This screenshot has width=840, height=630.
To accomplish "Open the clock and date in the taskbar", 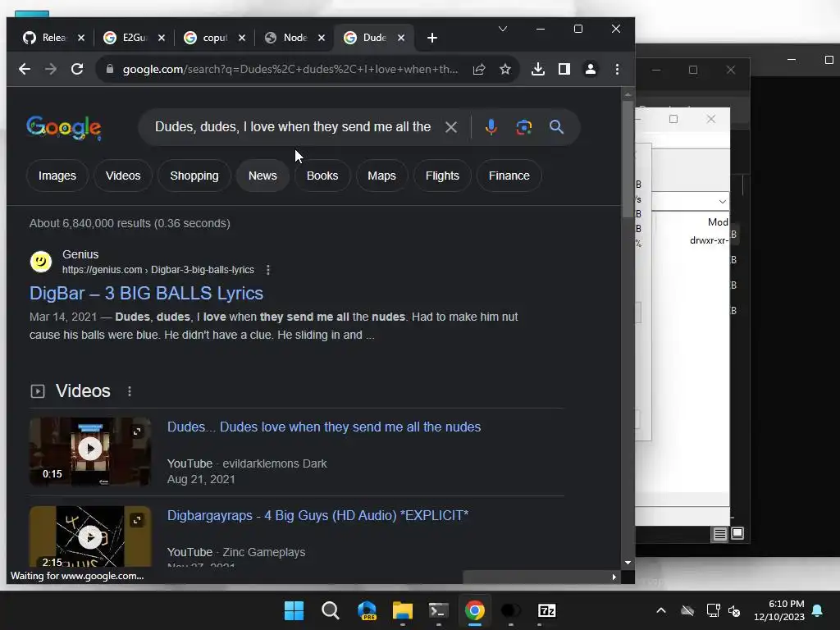I will click(779, 610).
